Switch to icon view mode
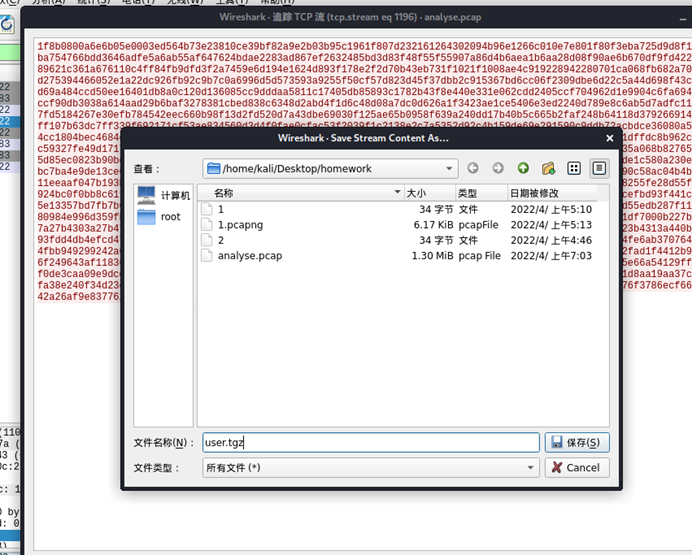Image resolution: width=692 pixels, height=555 pixels. 574,168
